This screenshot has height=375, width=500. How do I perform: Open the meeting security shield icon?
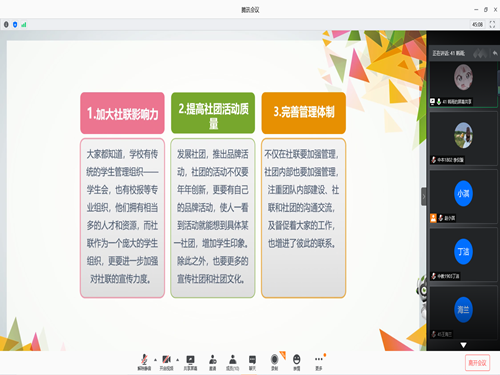[15, 25]
